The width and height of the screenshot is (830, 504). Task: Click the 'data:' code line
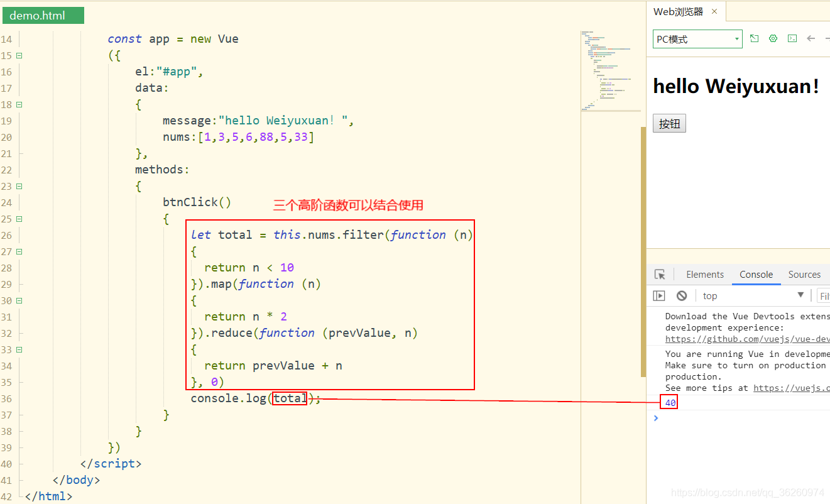coord(152,88)
